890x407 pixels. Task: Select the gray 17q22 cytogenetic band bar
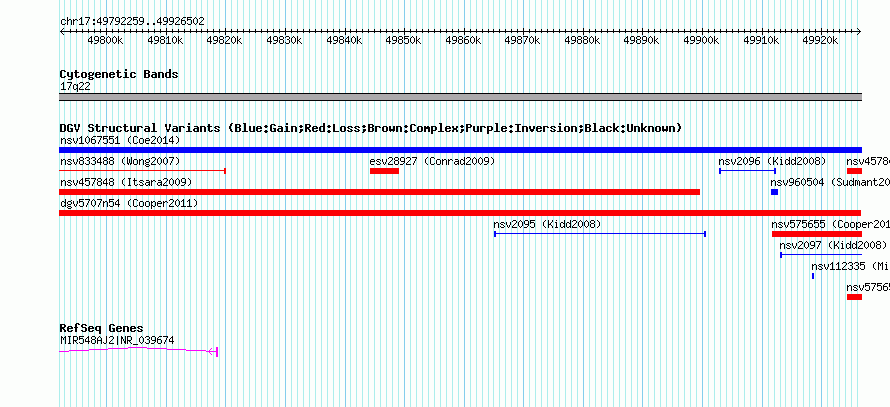point(460,97)
